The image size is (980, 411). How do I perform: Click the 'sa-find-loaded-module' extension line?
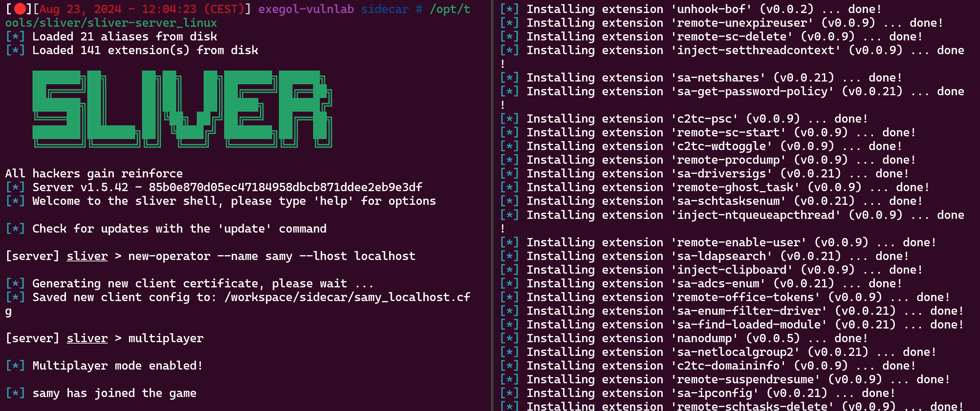[732, 325]
